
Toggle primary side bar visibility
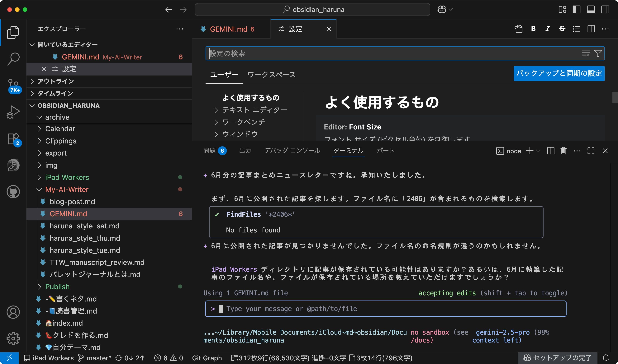576,10
